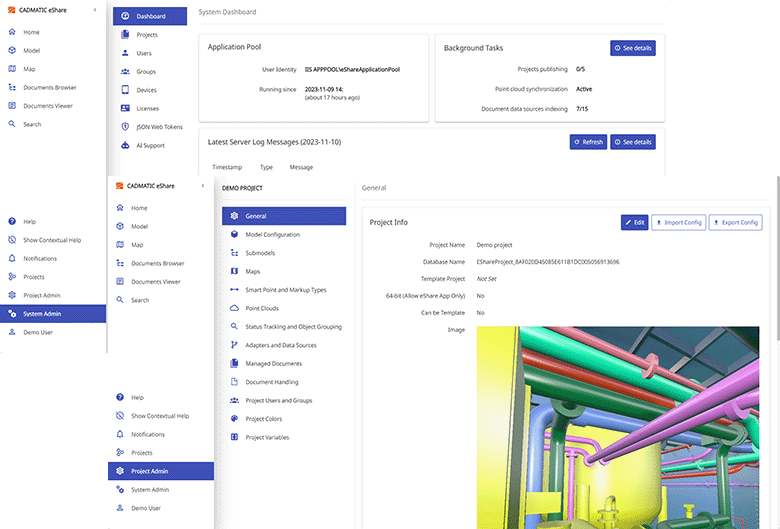Open the Model Configuration menu item

tap(272, 234)
